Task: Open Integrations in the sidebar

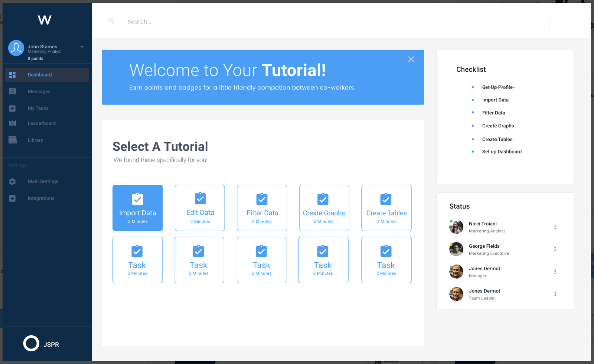Action: tap(41, 198)
